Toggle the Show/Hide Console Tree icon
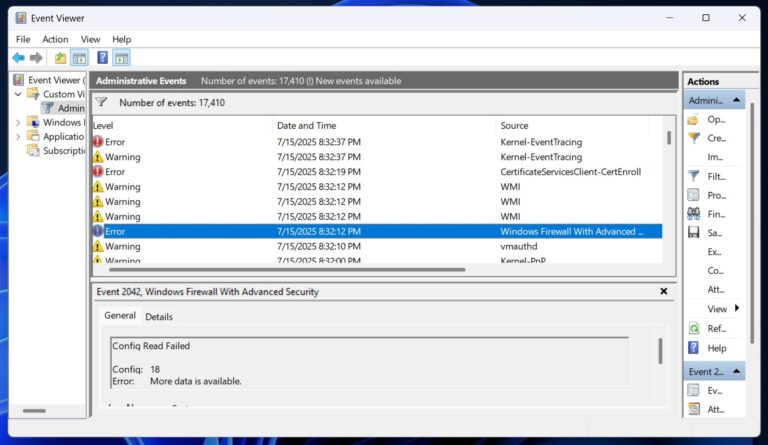This screenshot has width=768, height=445. [80, 58]
